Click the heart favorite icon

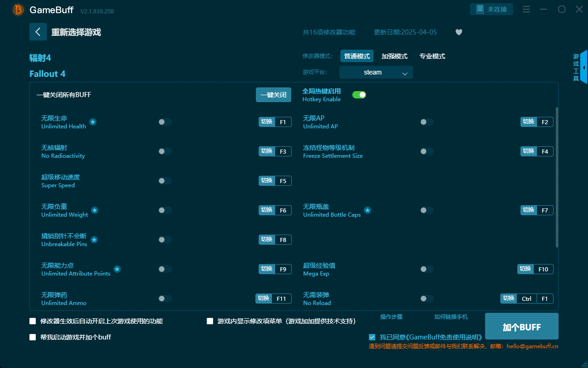click(458, 32)
